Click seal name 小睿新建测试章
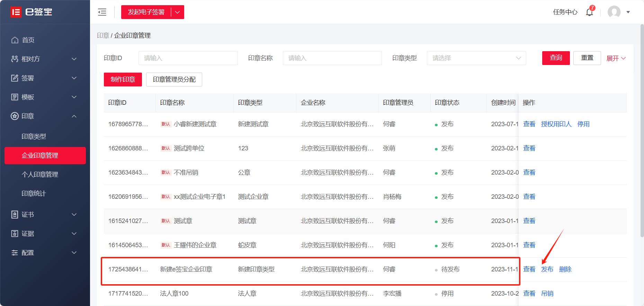 click(x=195, y=124)
